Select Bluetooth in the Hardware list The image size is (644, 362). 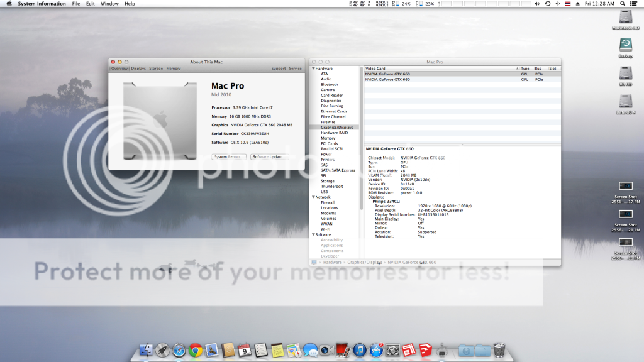(329, 84)
